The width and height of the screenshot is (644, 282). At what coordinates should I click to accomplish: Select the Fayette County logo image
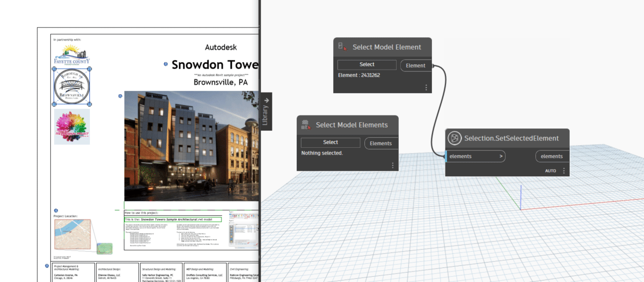pyautogui.click(x=72, y=55)
